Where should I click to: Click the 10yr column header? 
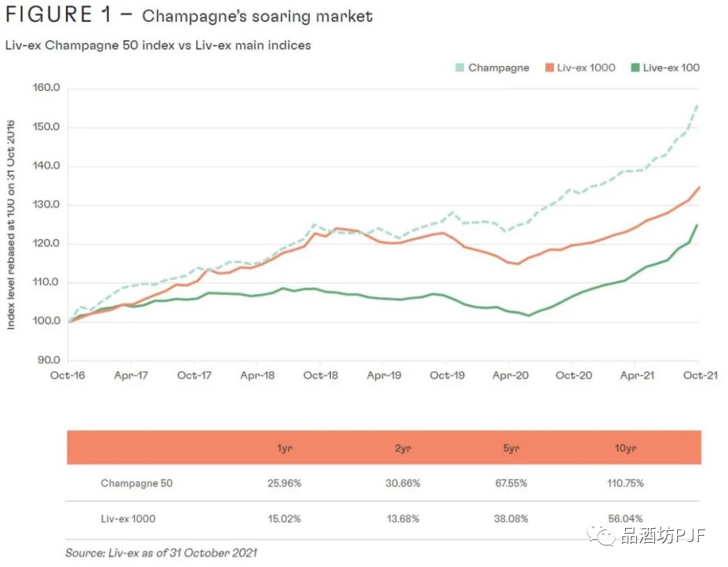(626, 448)
